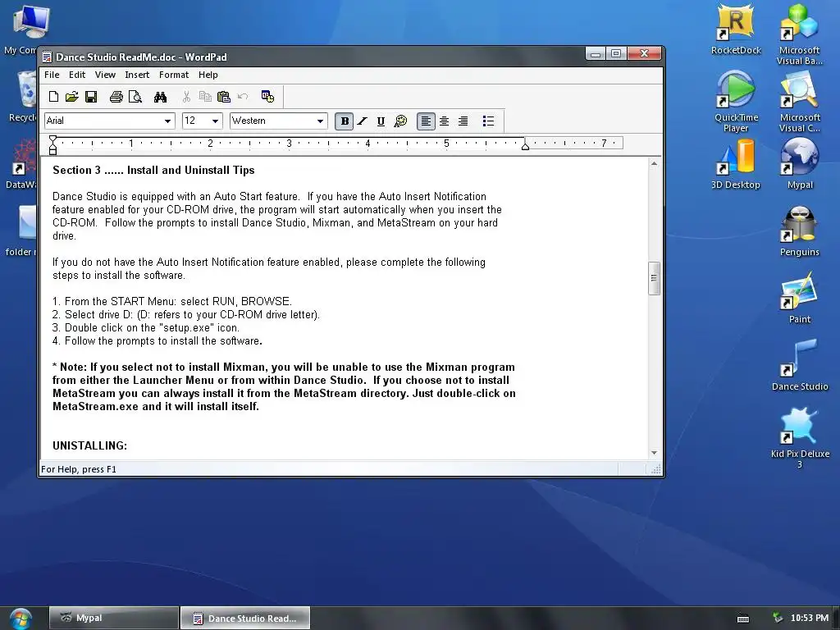This screenshot has height=630, width=840.
Task: Save the document with the floppy icon
Action: (91, 97)
